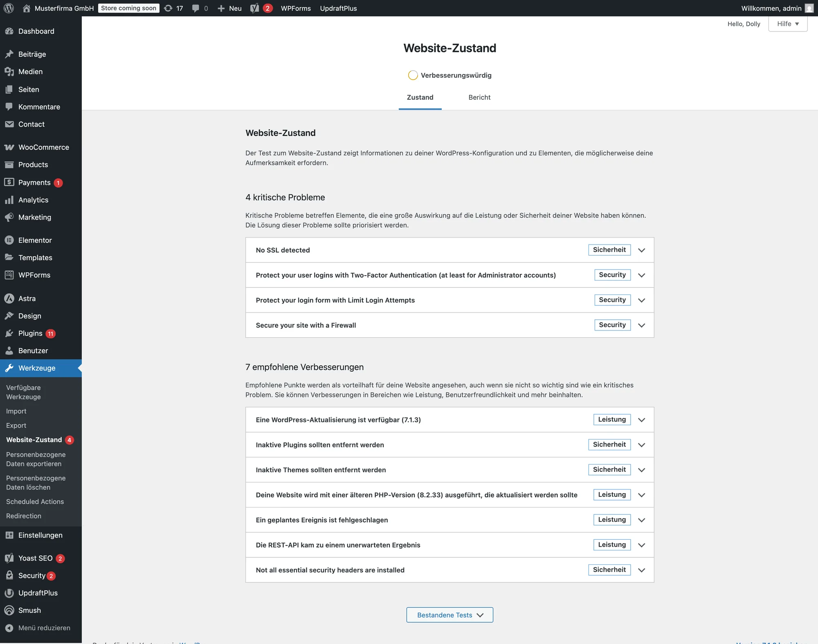818x644 pixels.
Task: Collapse the menu with Menü reduzieren
Action: tap(41, 628)
